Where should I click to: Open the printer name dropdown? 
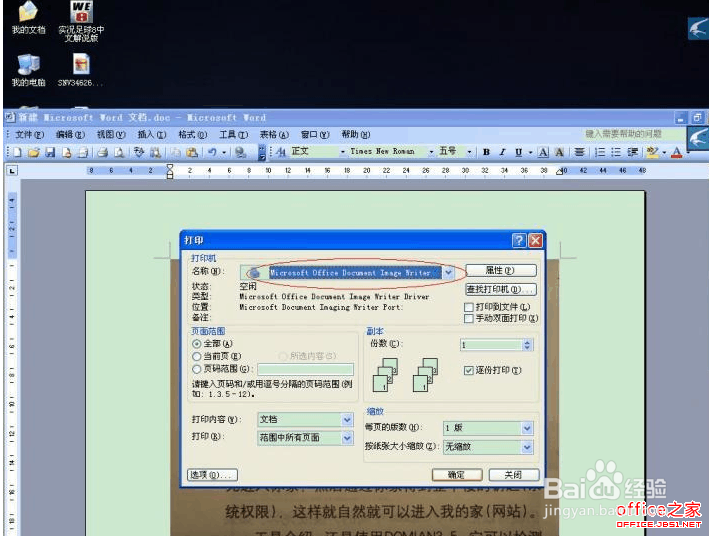coord(448,273)
